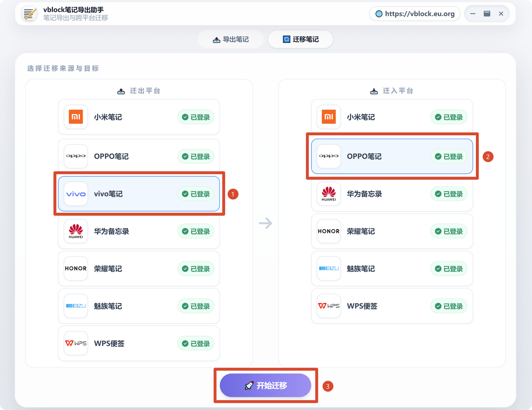
Task: Click the Xiaomi logo in the source list
Action: click(76, 117)
